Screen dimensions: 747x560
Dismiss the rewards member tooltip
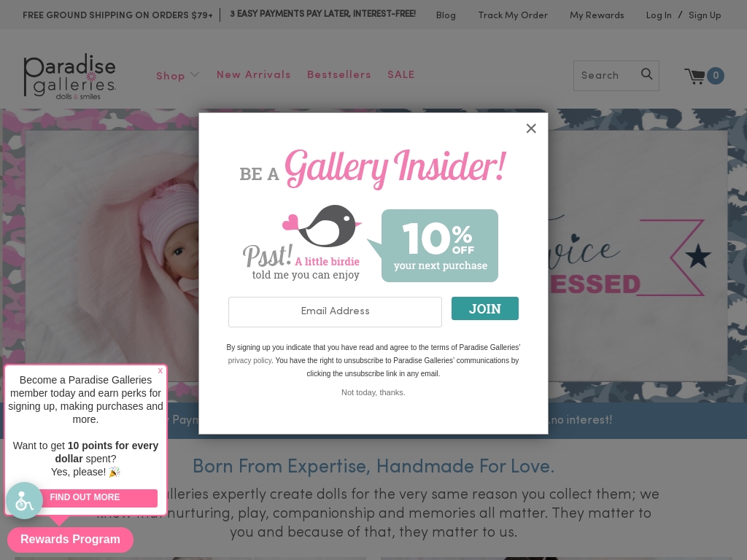coord(160,370)
